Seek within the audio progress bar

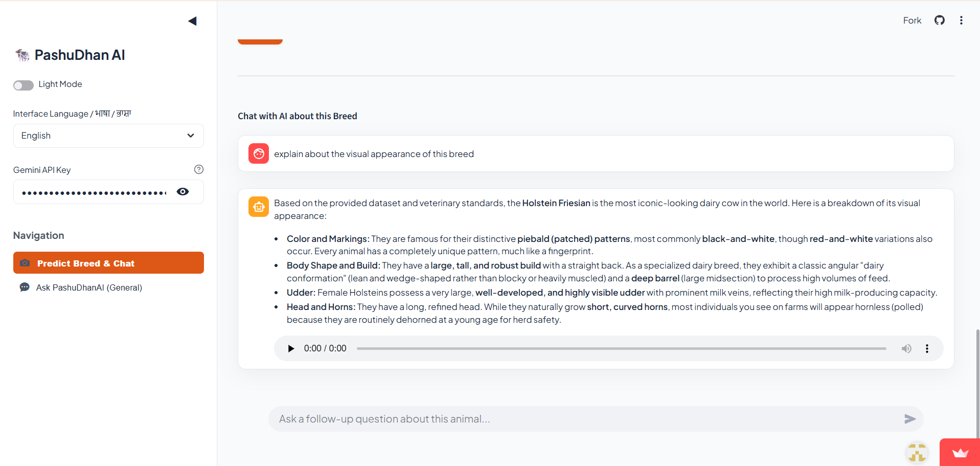(621, 348)
